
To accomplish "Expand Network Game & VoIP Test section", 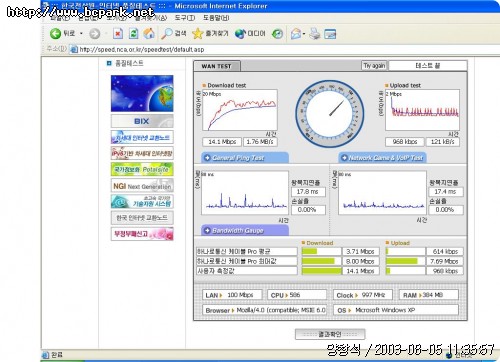I will pyautogui.click(x=382, y=158).
